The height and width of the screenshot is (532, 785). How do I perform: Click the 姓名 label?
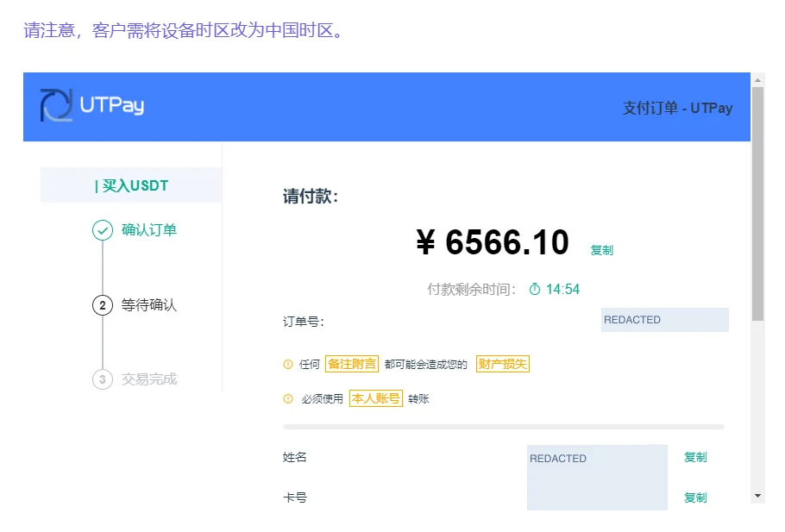click(295, 457)
